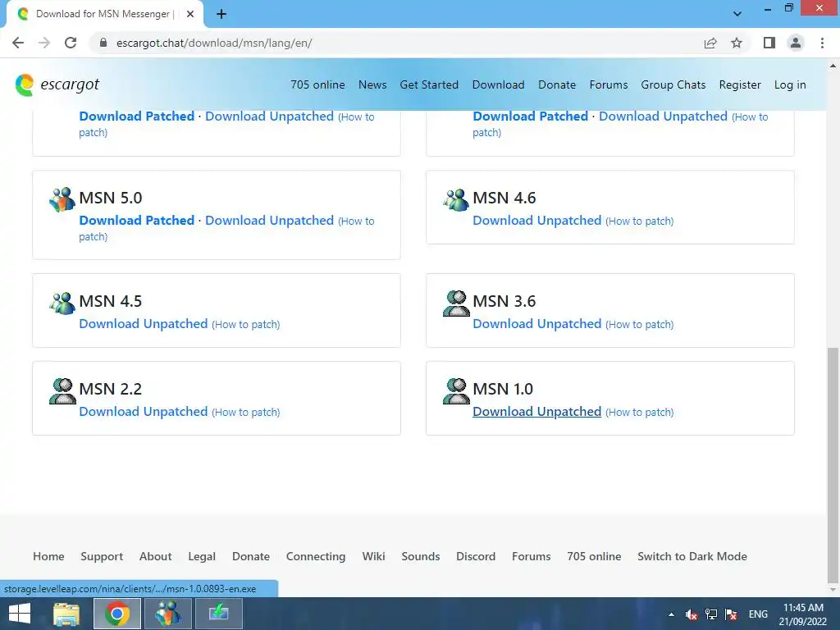Open Get Started in navigation
Screen dimensions: 840x630
[429, 84]
